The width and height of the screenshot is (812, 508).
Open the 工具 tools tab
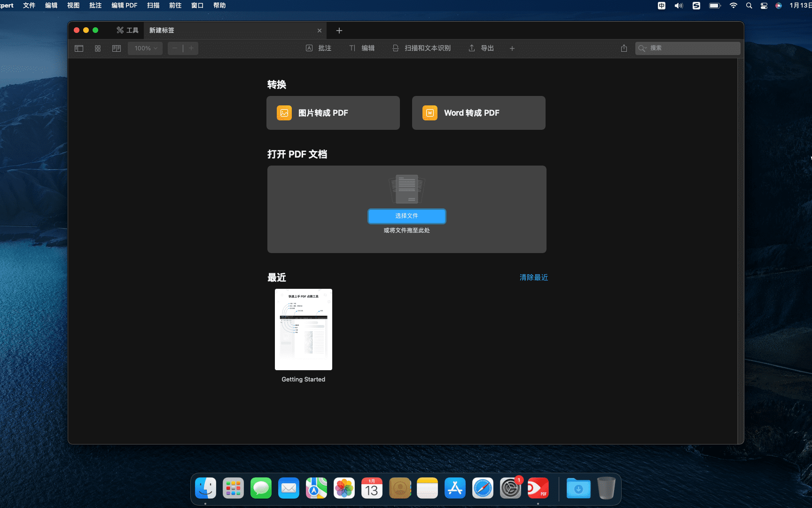(x=128, y=31)
